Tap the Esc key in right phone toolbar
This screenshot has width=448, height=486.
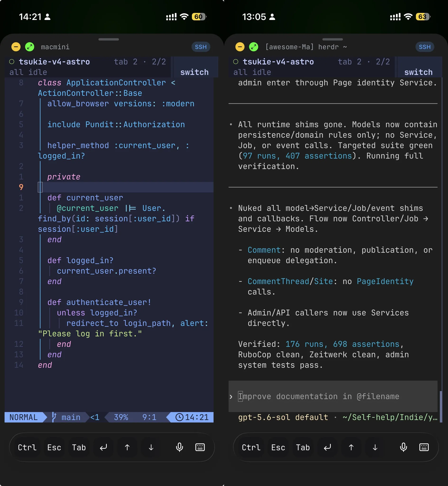[278, 448]
